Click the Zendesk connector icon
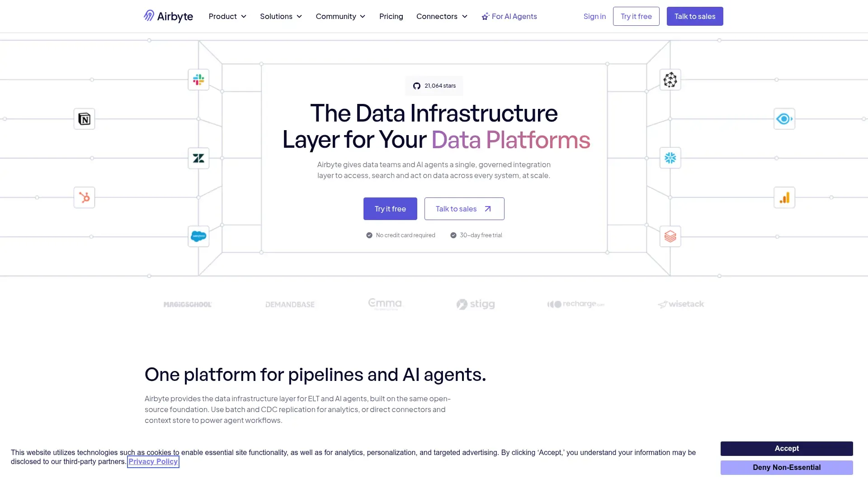This screenshot has height=488, width=868. point(198,158)
